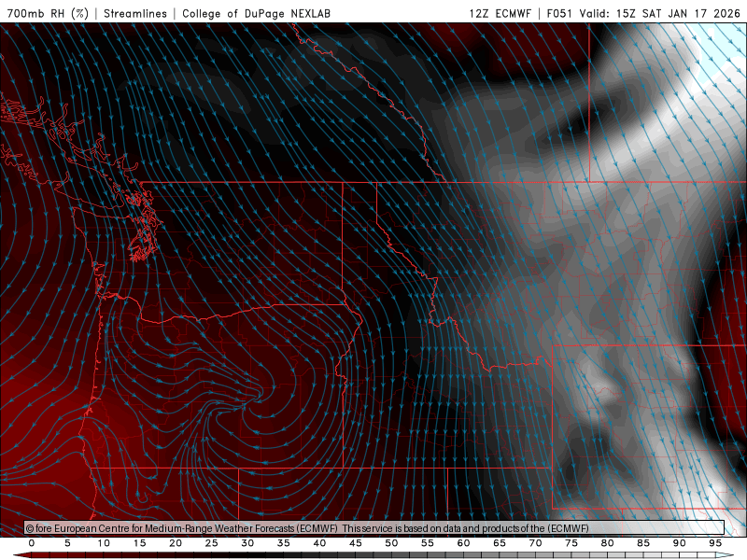The image size is (747, 560).
Task: Select the "25" value on the RH scale
Action: point(212,543)
